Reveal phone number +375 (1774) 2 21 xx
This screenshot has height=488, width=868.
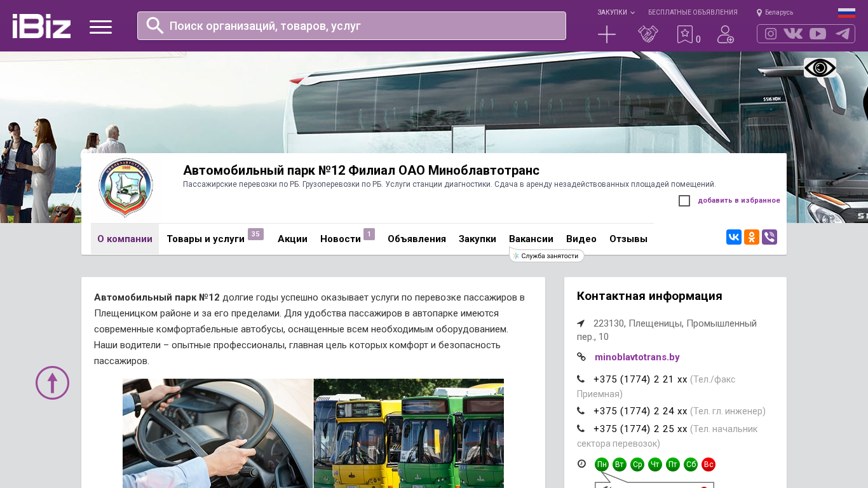tap(641, 379)
